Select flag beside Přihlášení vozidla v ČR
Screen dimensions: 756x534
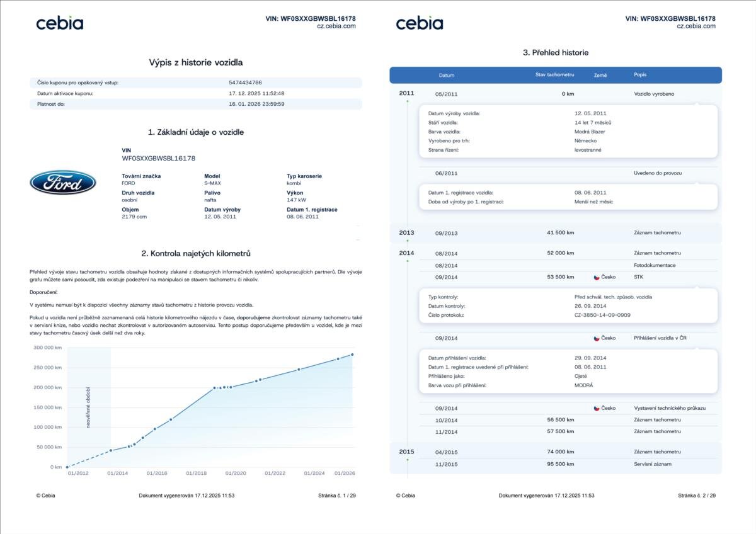pos(597,338)
